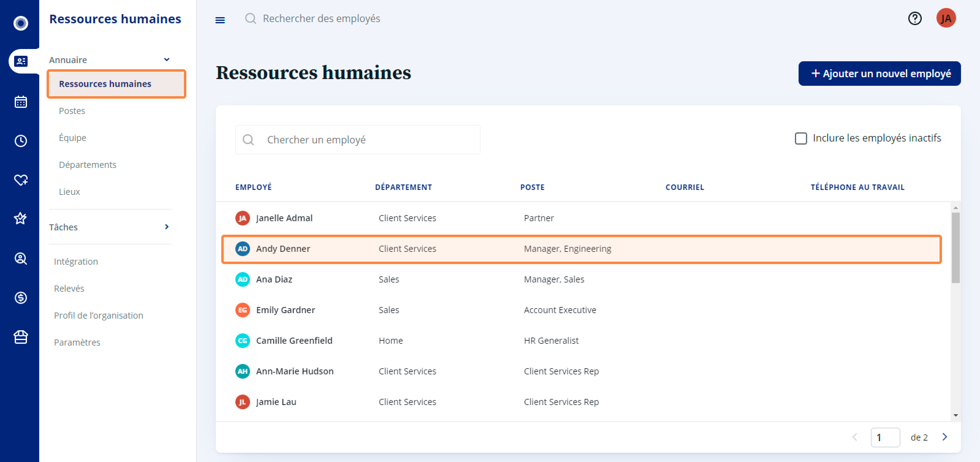Click Ana Diaz's name
Image resolution: width=980 pixels, height=462 pixels.
pyautogui.click(x=274, y=279)
